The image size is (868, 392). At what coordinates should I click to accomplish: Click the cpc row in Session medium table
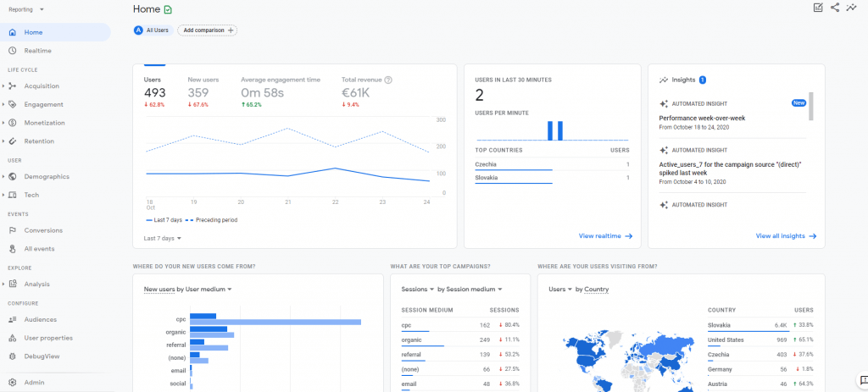[460, 325]
